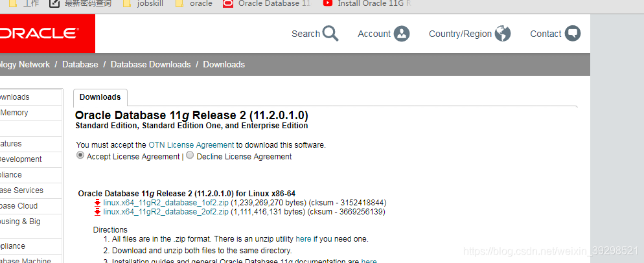
Task: Open the jobskill bookmarks folder icon
Action: [x=128, y=4]
